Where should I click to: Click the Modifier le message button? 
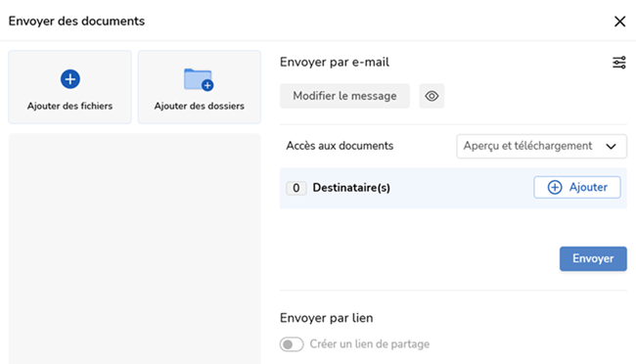click(x=344, y=96)
